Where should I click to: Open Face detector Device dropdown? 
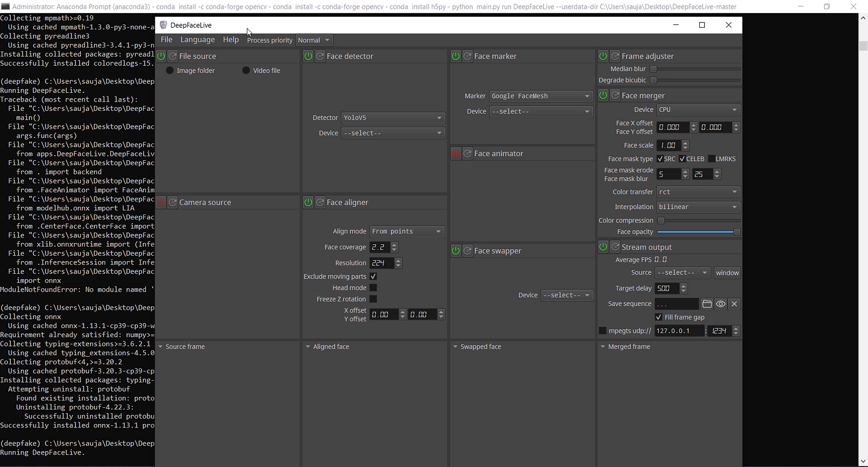[393, 133]
